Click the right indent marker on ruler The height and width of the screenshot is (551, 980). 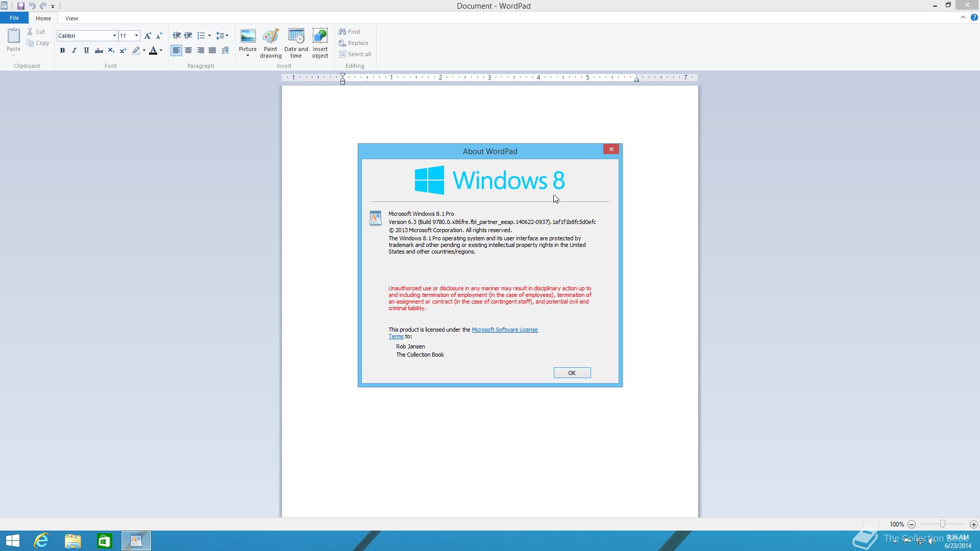[x=636, y=79]
